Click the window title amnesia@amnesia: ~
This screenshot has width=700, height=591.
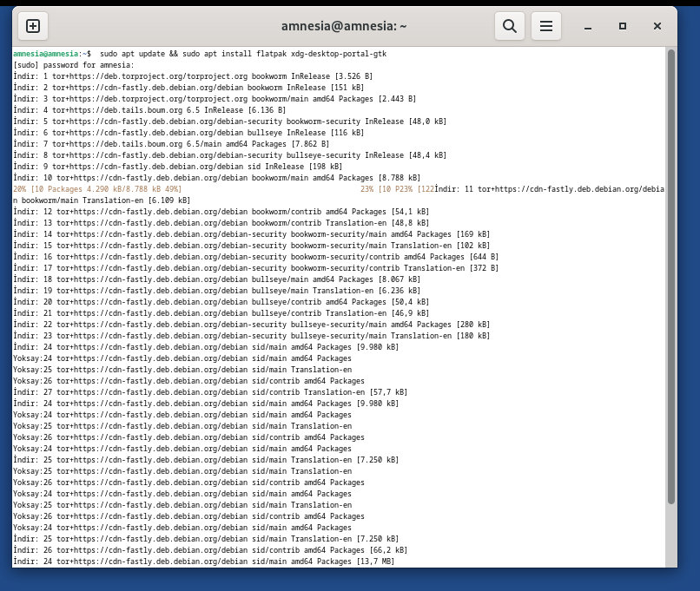344,26
